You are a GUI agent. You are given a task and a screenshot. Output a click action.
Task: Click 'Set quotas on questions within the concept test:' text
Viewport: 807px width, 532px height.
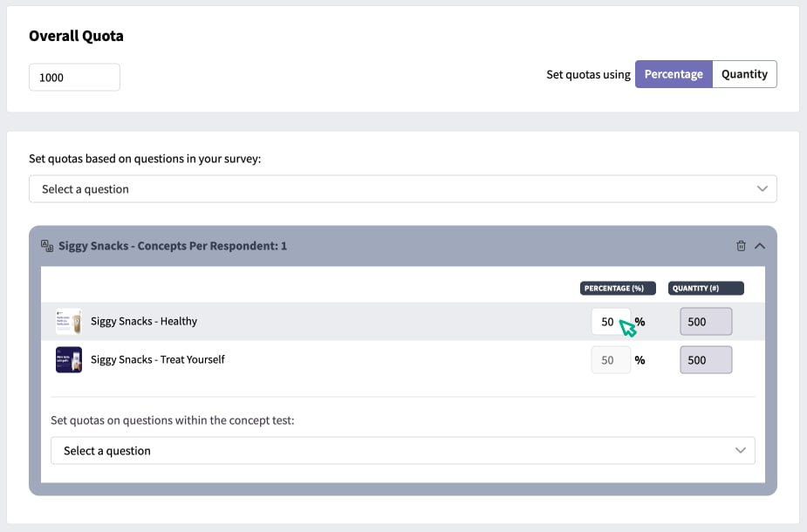[x=173, y=420]
